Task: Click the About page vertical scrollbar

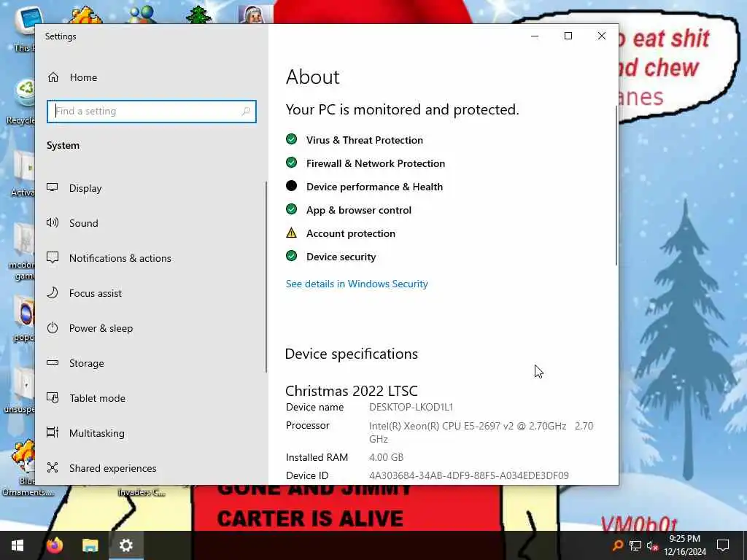Action: (x=616, y=186)
